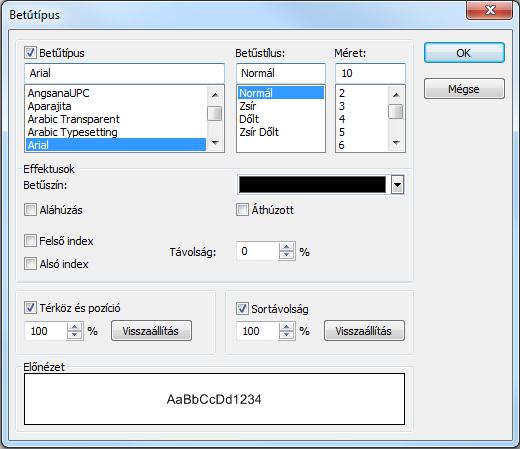Select size 3 in the Méret list

[362, 106]
